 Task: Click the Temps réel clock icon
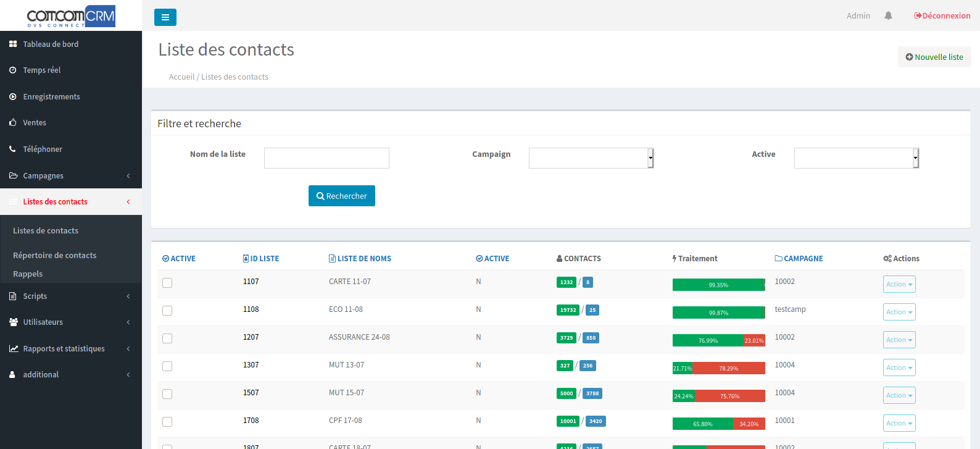(13, 70)
